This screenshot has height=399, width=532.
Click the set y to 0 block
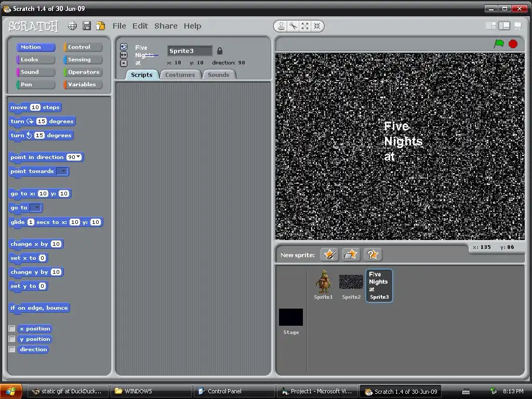click(28, 286)
